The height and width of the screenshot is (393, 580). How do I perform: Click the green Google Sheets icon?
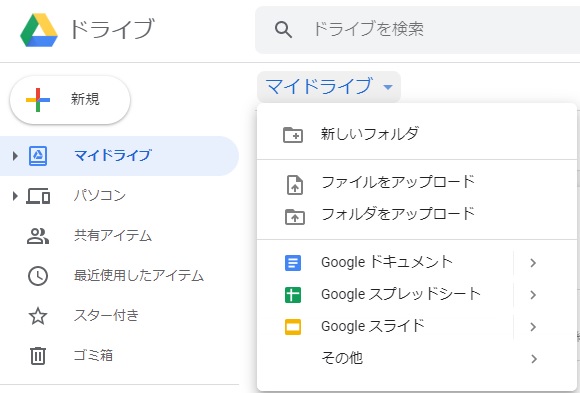tap(293, 295)
